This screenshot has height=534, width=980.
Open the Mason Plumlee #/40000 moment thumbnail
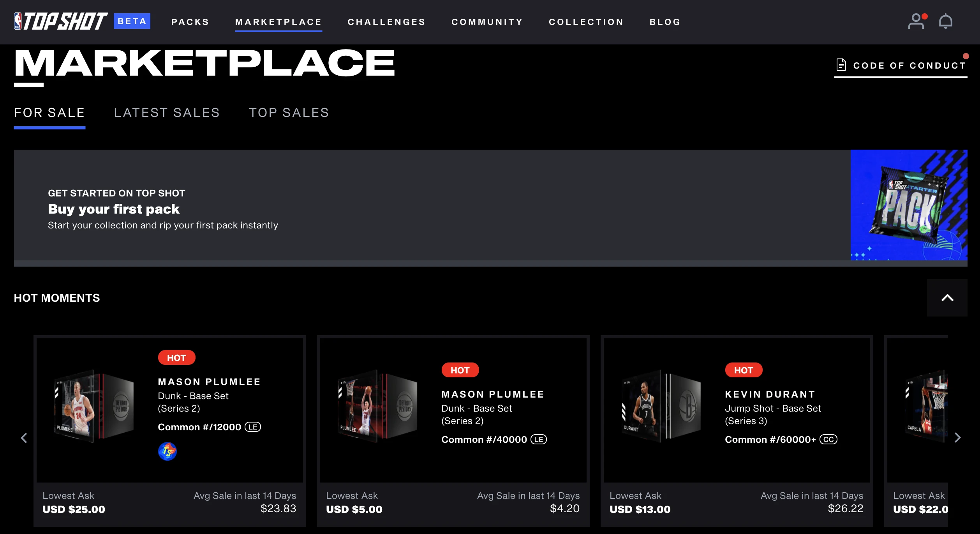click(377, 406)
